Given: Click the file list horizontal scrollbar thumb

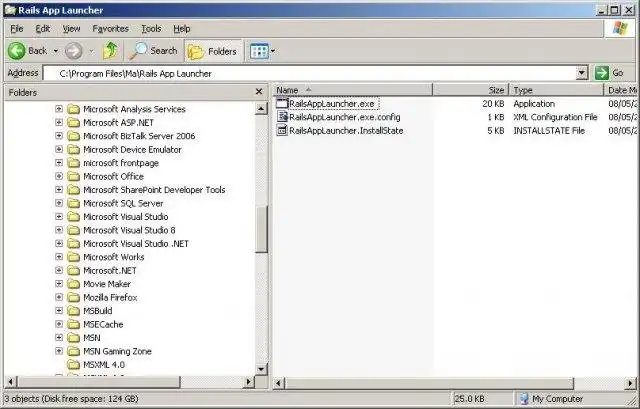Looking at the screenshot, I should (x=429, y=383).
